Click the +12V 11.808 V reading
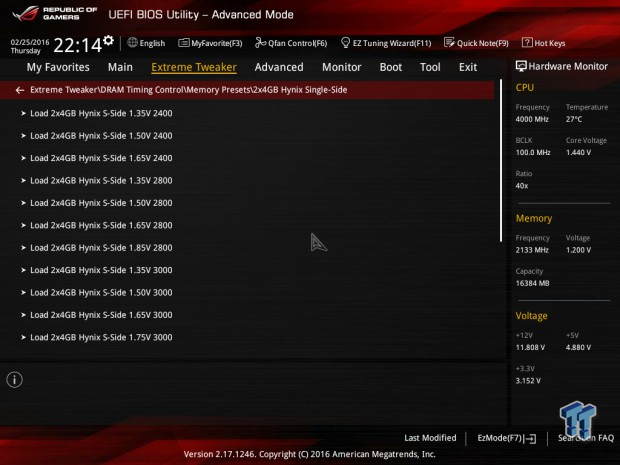The image size is (620, 465). pos(530,347)
